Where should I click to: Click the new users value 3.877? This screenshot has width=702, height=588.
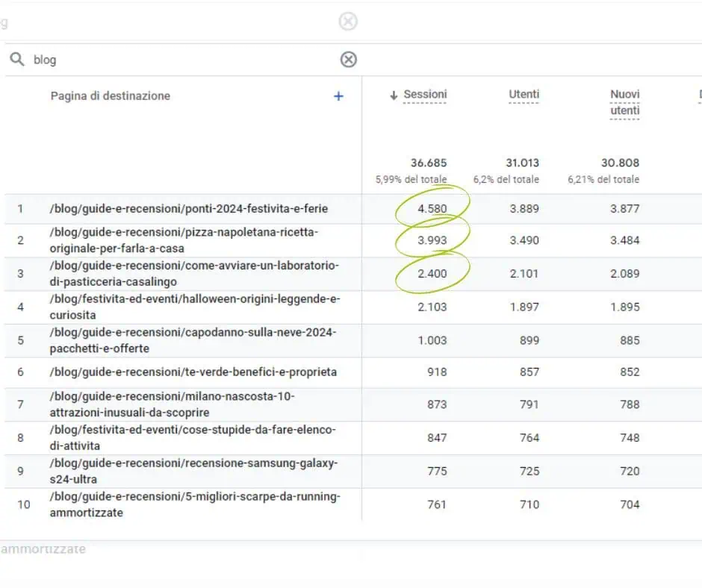[x=624, y=209]
